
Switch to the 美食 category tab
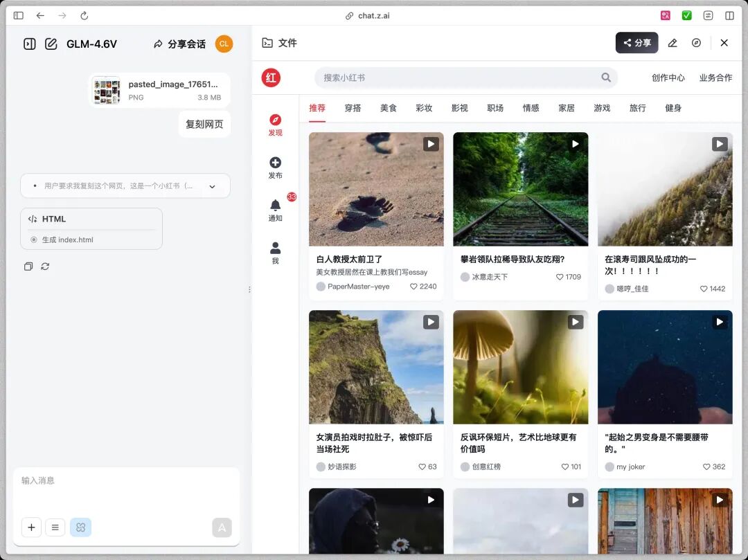click(388, 108)
